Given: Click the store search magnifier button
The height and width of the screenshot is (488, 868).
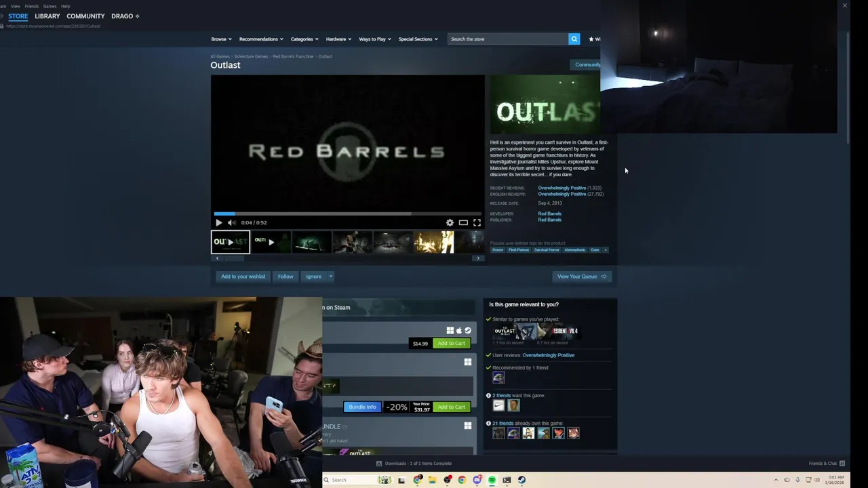Looking at the screenshot, I should (574, 39).
